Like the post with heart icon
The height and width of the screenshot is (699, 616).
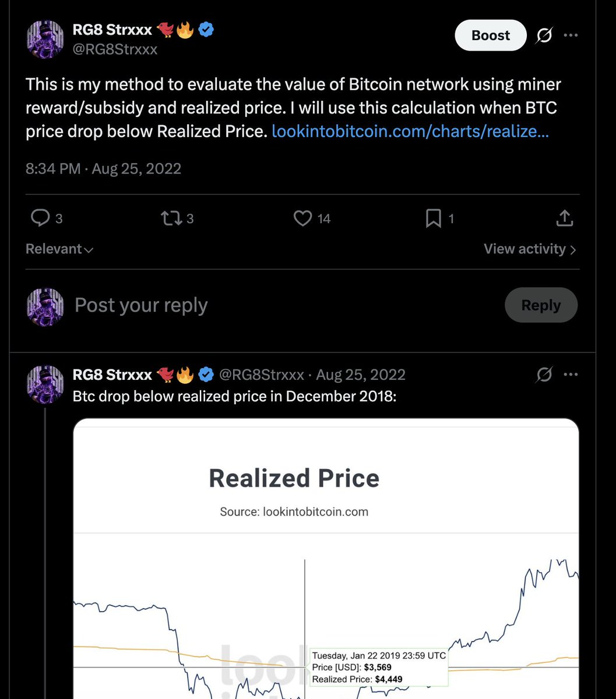pyautogui.click(x=302, y=218)
